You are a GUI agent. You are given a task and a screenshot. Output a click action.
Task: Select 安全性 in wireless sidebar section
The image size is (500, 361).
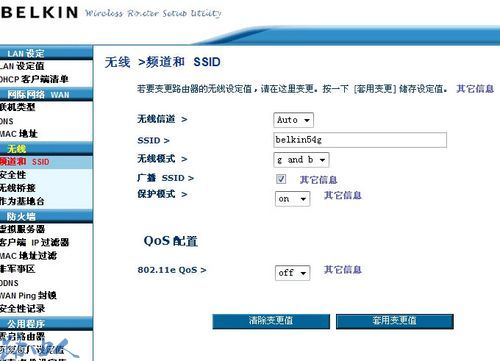tap(13, 175)
